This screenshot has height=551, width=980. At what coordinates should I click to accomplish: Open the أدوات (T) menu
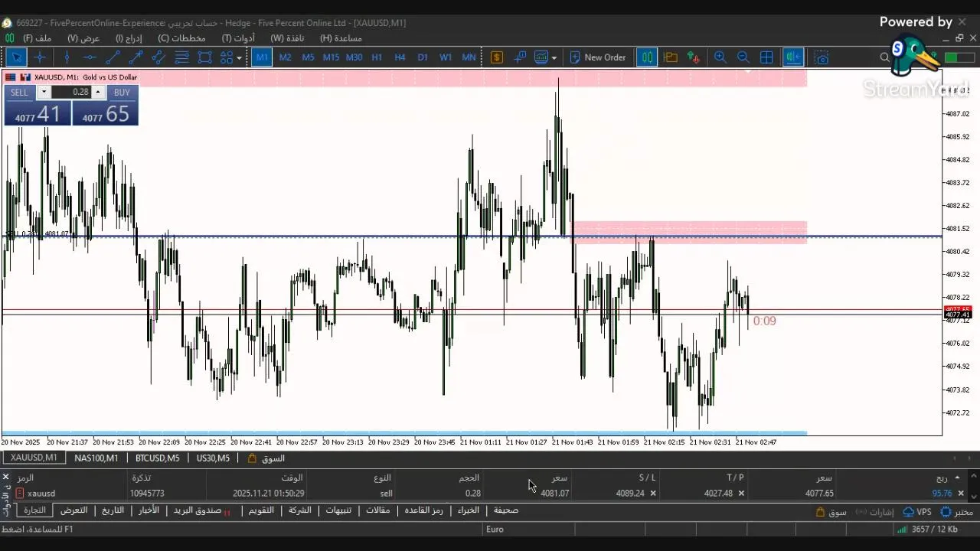tap(238, 37)
